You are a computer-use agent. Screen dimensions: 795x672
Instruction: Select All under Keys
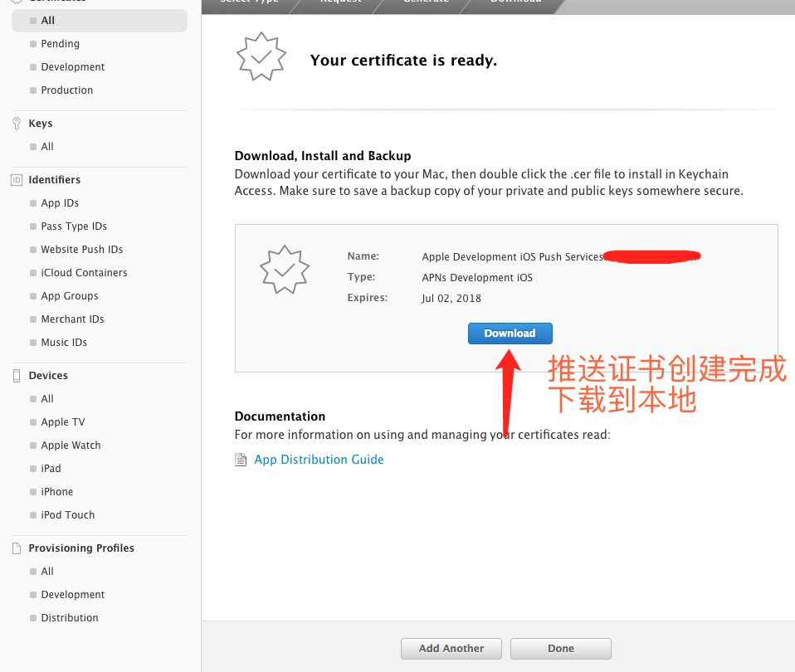tap(47, 147)
